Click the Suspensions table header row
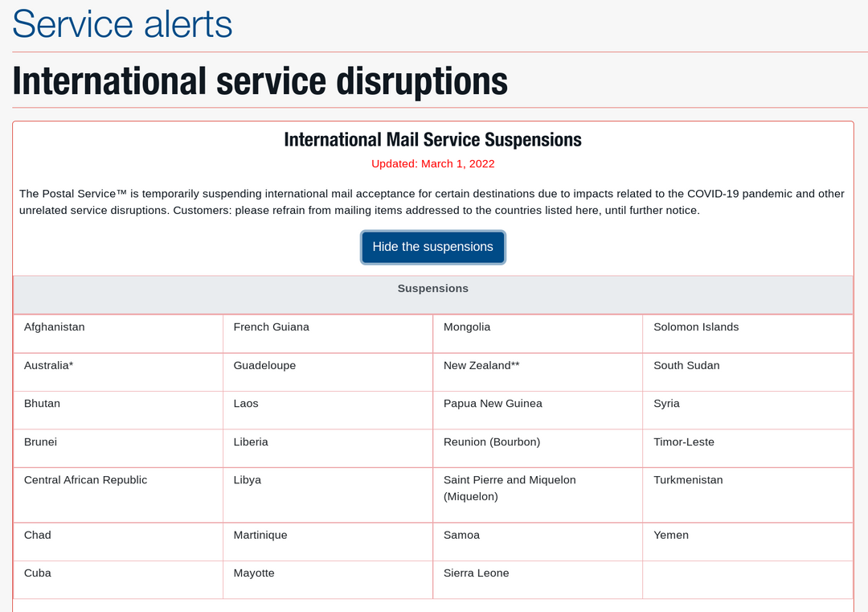Viewport: 868px width, 612px height. pos(432,288)
